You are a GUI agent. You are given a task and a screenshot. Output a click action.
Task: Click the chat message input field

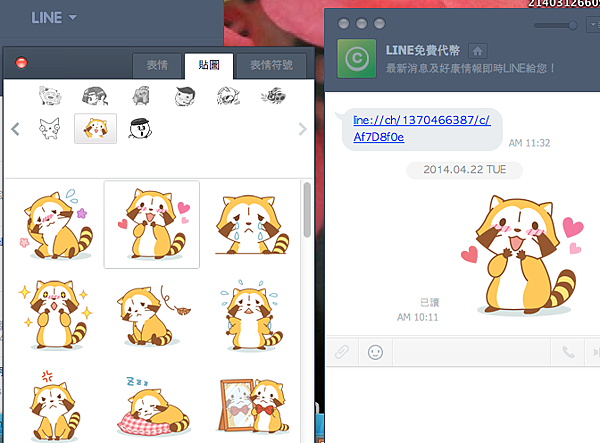point(471,352)
